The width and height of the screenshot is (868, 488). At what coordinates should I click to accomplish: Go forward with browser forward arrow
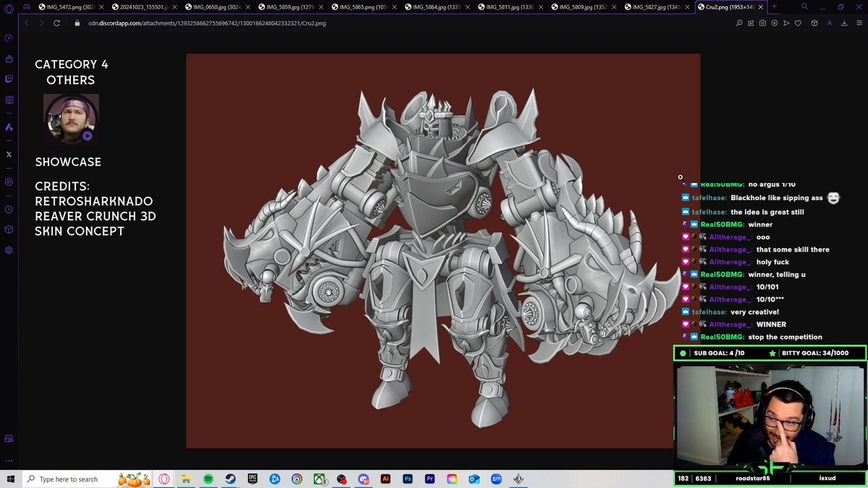click(x=41, y=22)
